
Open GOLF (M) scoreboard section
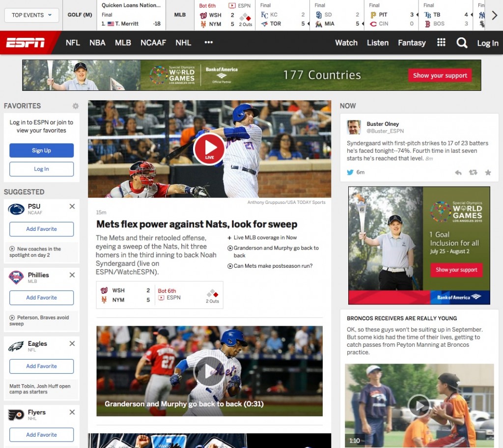point(80,15)
